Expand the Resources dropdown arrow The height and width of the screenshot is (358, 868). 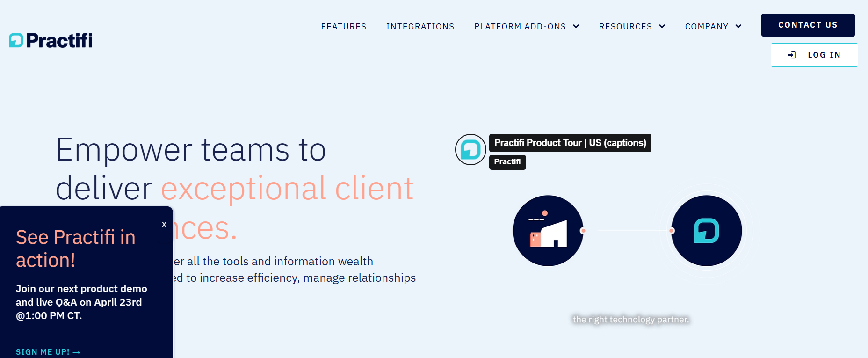coord(662,27)
